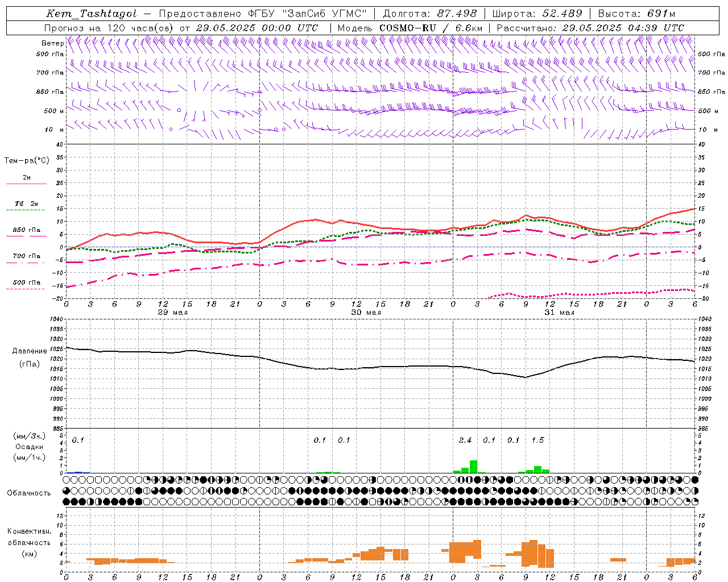
Task: Click the '1.5' precipitation total
Action: click(537, 440)
